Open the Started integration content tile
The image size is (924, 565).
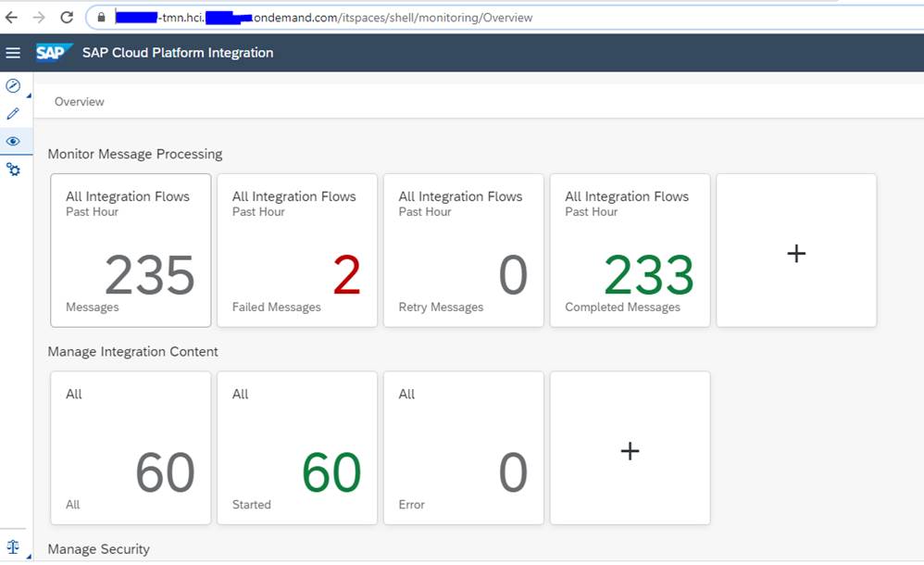click(x=297, y=447)
